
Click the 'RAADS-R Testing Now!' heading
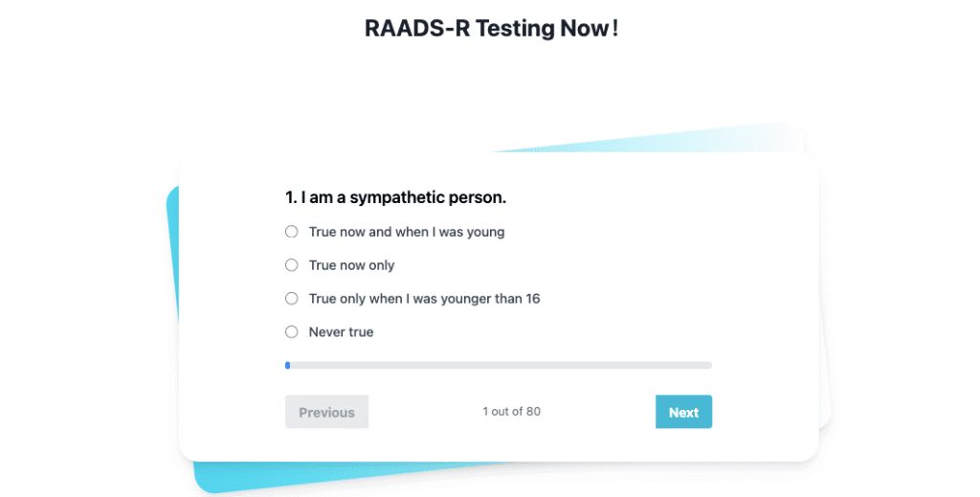pos(491,29)
